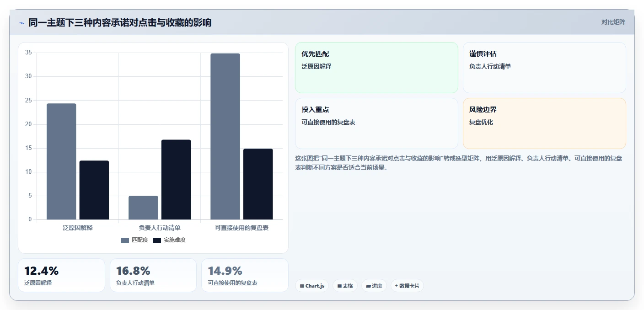Toggle the 匹配度 legend item

(x=134, y=240)
